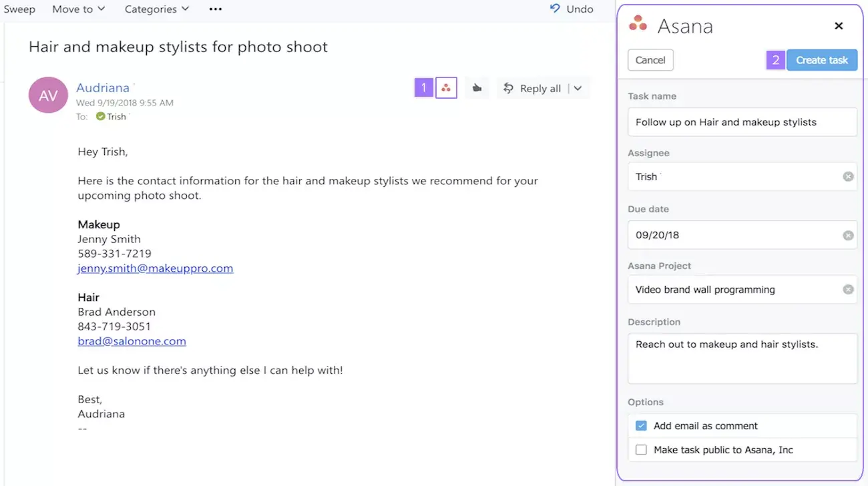868x486 pixels.
Task: Open the Move to dropdown
Action: [x=78, y=9]
